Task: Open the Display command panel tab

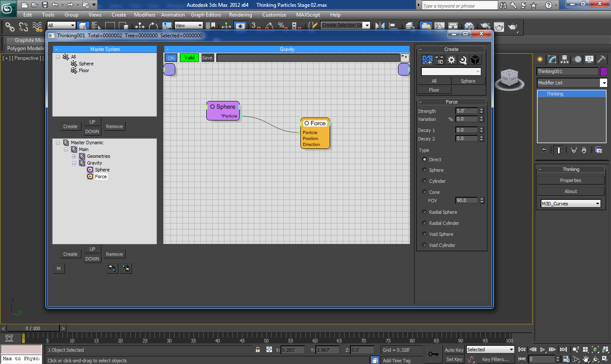Action: [x=589, y=59]
